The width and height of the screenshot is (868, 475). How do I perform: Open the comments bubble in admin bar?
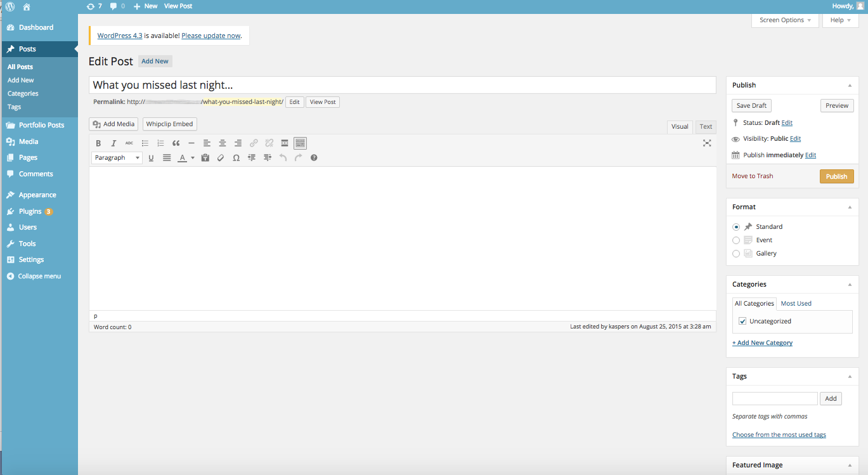pyautogui.click(x=117, y=6)
